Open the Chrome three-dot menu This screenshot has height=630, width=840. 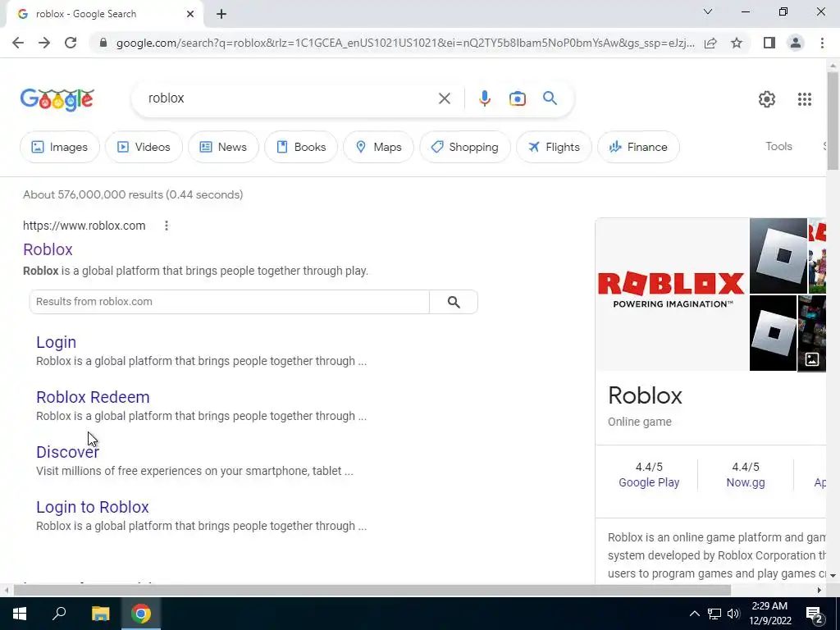point(822,43)
